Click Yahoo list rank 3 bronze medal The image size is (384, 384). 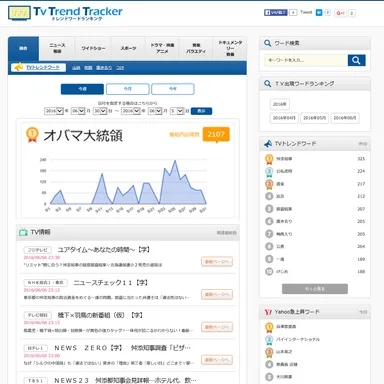(x=269, y=352)
